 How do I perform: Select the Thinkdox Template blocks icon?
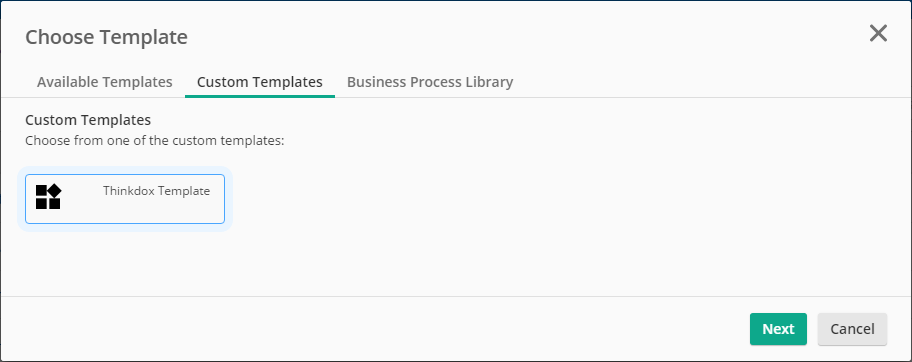(48, 197)
